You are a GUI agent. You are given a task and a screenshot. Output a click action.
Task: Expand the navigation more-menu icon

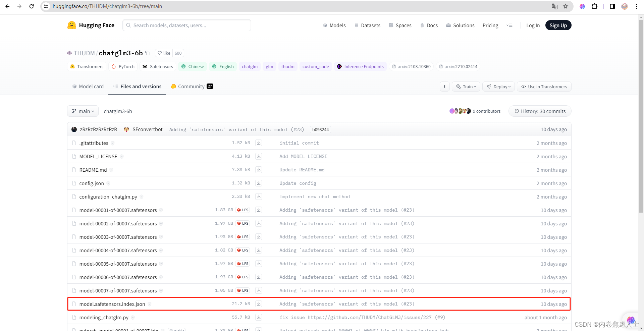click(509, 25)
